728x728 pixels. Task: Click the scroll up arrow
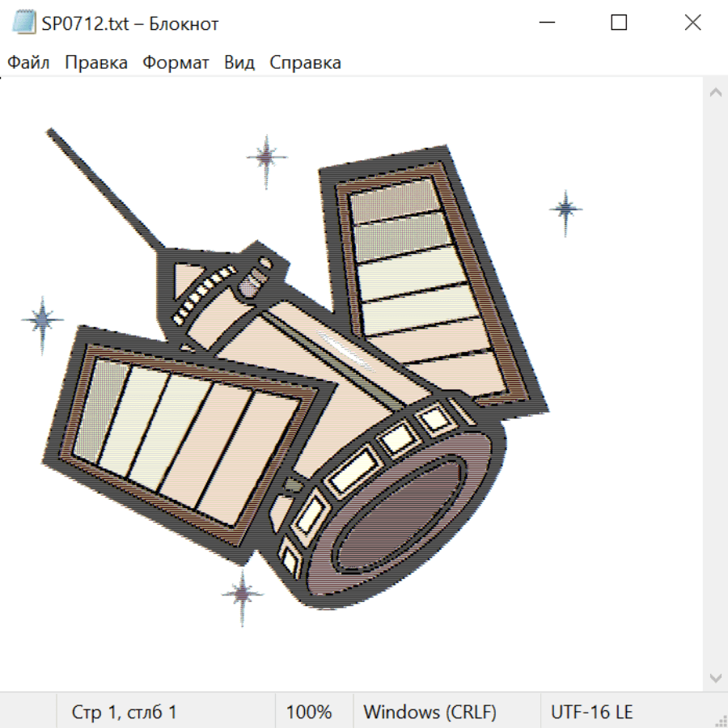(x=715, y=92)
